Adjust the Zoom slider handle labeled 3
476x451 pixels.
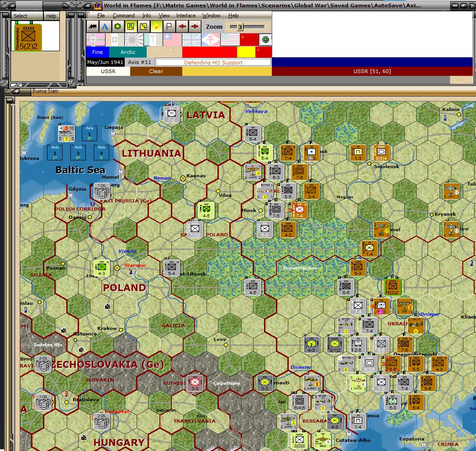(240, 27)
